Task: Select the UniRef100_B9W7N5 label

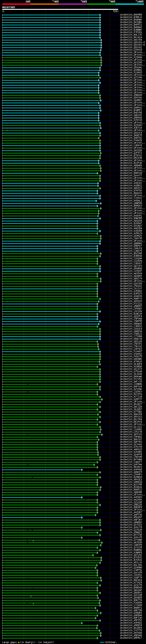Action: point(131,218)
